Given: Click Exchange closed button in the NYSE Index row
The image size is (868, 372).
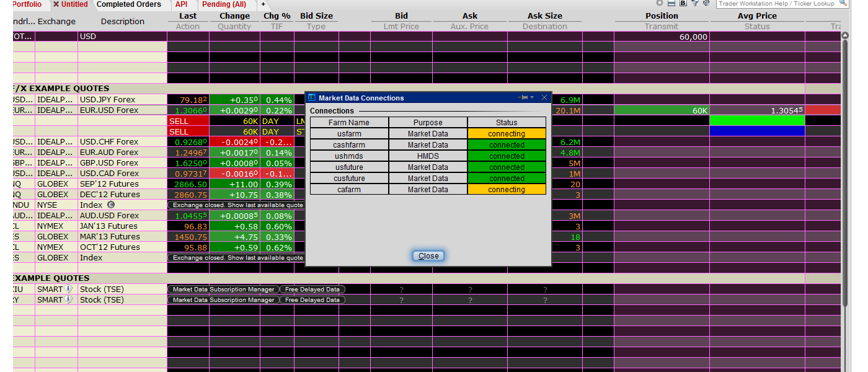Looking at the screenshot, I should pos(238,205).
